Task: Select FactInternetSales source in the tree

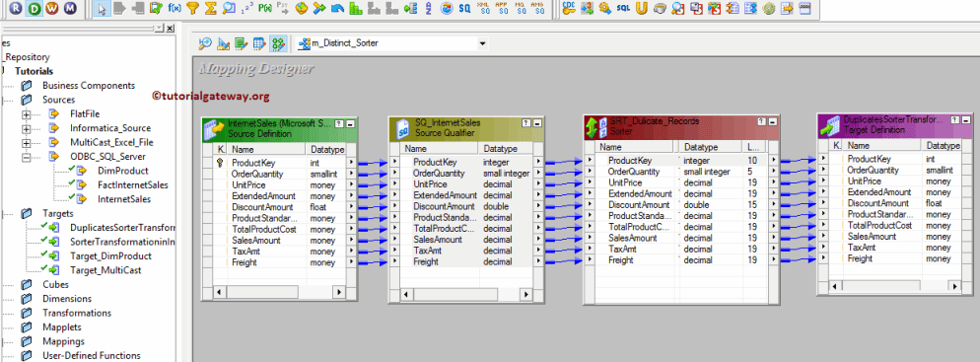Action: [x=132, y=185]
